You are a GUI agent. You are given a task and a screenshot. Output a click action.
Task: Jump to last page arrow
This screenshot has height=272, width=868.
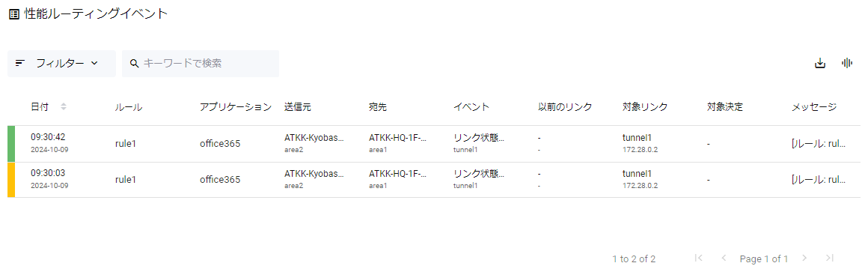(829, 259)
